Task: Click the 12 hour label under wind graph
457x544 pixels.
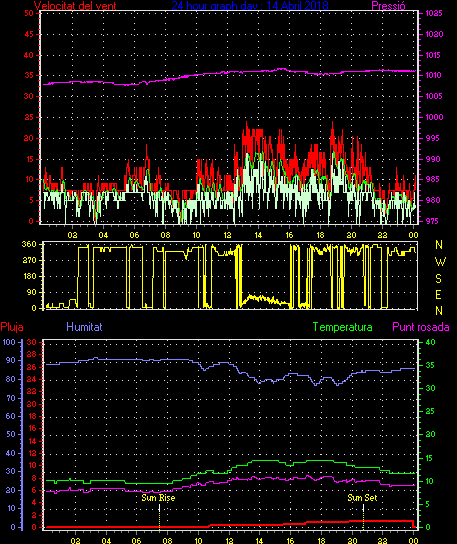Action: pyautogui.click(x=227, y=235)
